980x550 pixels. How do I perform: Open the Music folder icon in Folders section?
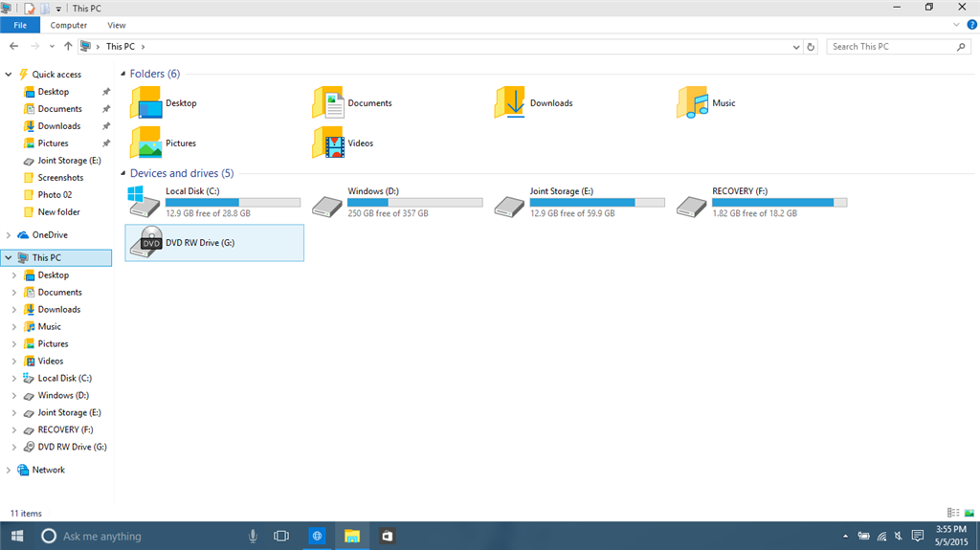[693, 103]
